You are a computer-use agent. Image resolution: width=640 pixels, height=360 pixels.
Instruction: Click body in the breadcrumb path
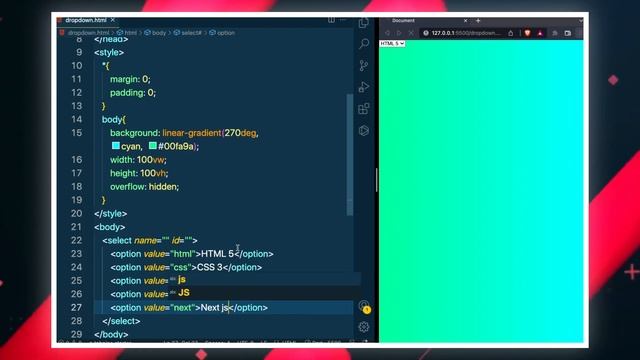coord(159,33)
